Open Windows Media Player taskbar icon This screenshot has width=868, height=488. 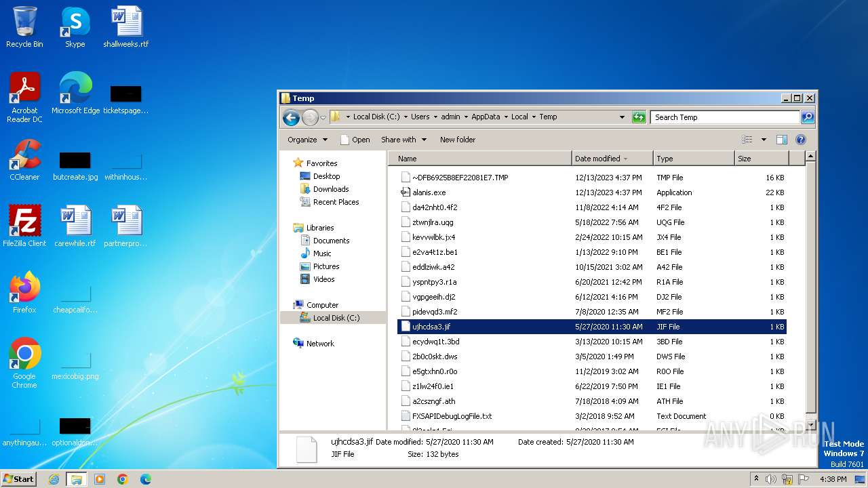tap(100, 479)
